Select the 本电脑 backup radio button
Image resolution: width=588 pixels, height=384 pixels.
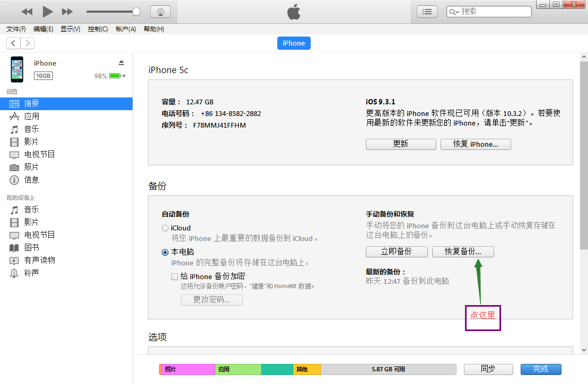click(x=165, y=252)
